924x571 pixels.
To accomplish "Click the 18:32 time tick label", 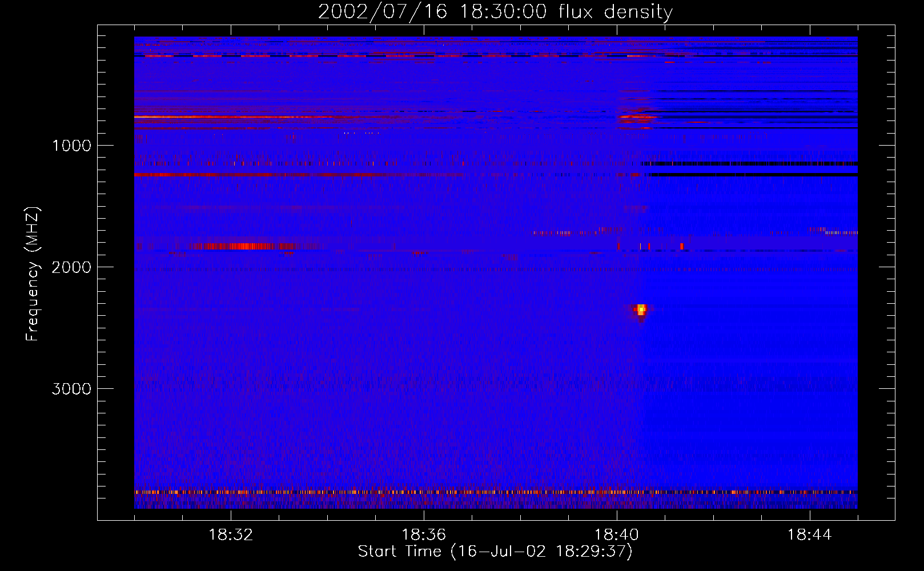I will coord(231,535).
